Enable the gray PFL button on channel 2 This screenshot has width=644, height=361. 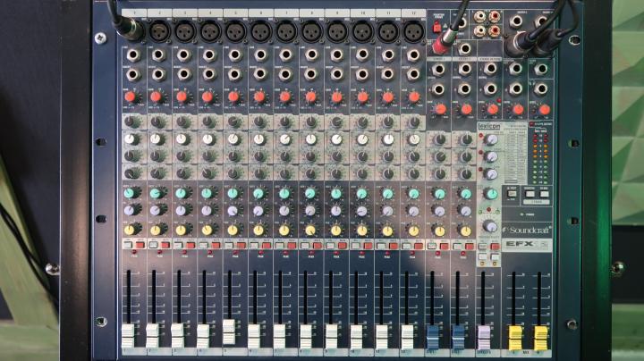[153, 246]
